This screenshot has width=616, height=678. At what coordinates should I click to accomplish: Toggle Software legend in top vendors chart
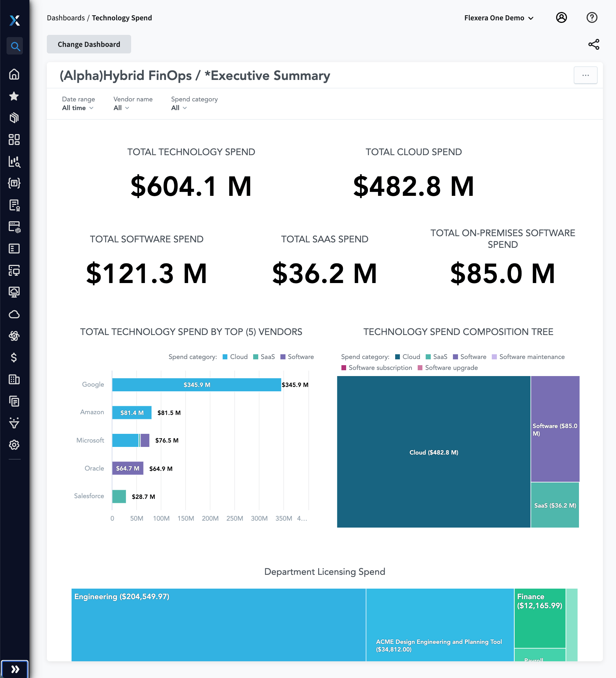click(297, 357)
